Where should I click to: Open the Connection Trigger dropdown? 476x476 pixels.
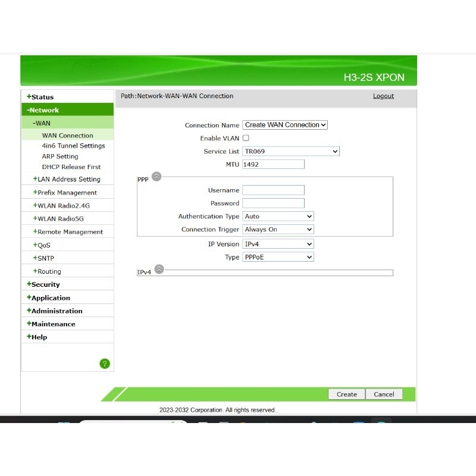278,230
